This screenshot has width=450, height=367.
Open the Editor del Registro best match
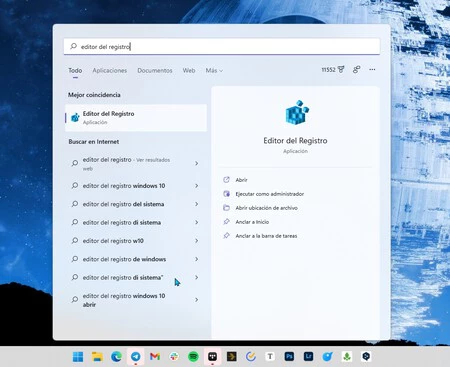[x=136, y=118]
